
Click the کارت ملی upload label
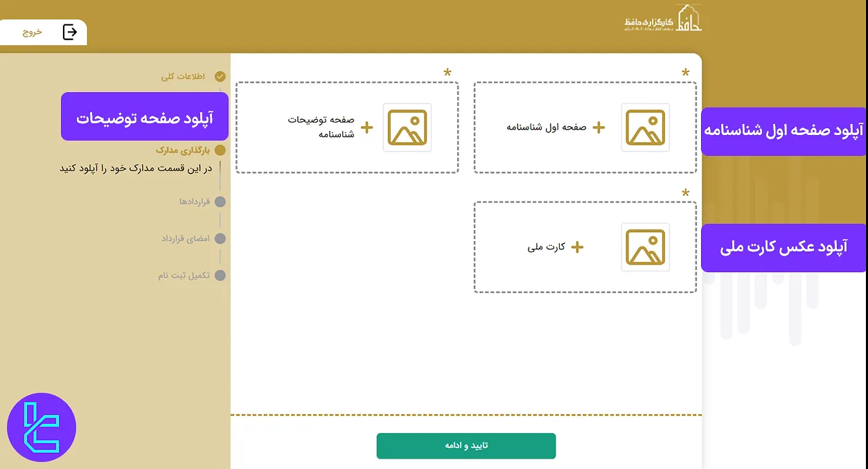547,247
